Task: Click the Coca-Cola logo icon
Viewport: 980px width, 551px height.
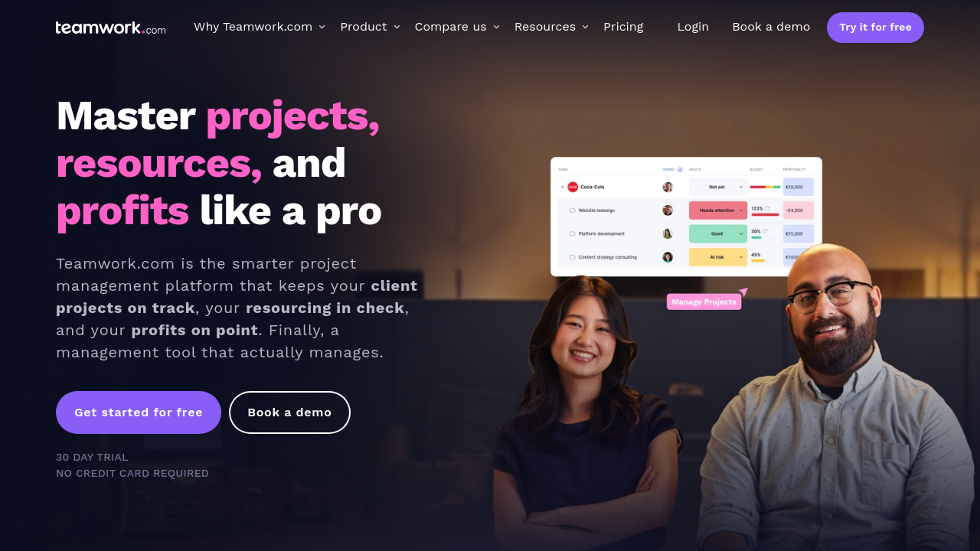Action: (573, 187)
